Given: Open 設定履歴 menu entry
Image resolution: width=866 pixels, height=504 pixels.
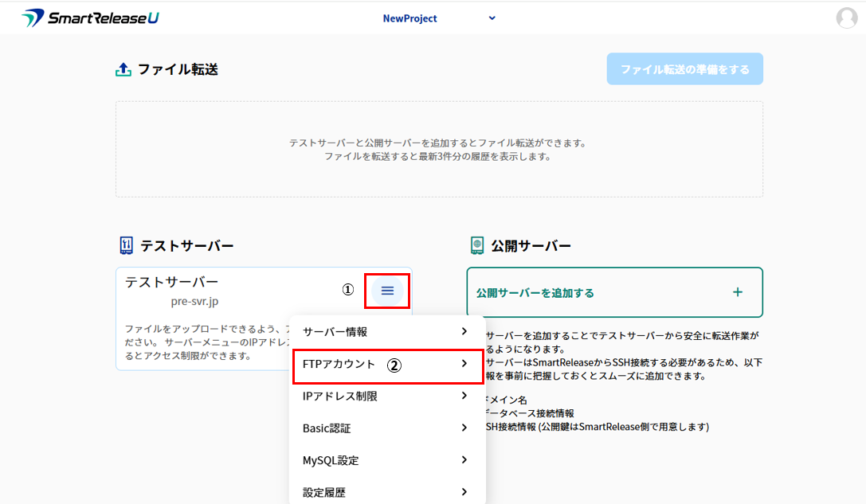Looking at the screenshot, I should tap(324, 492).
